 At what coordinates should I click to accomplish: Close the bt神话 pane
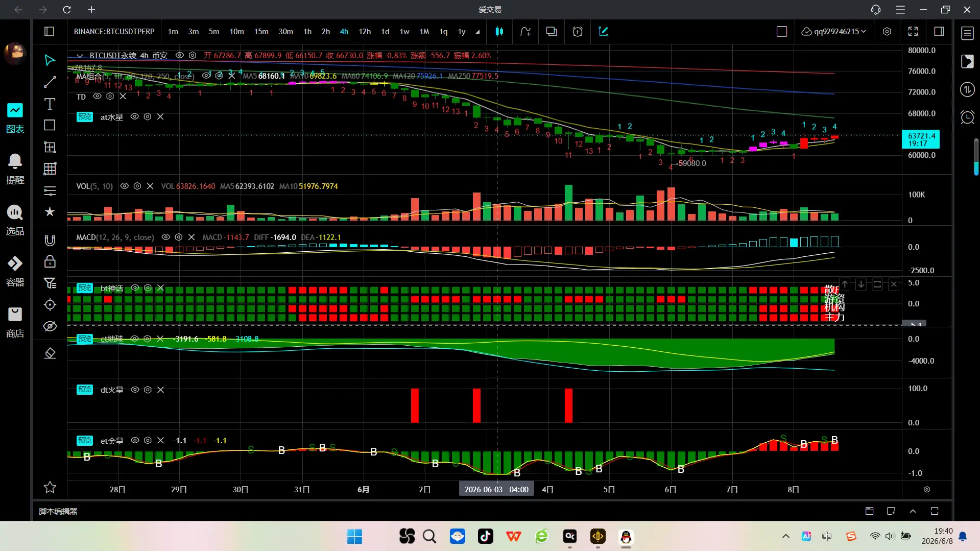(894, 284)
